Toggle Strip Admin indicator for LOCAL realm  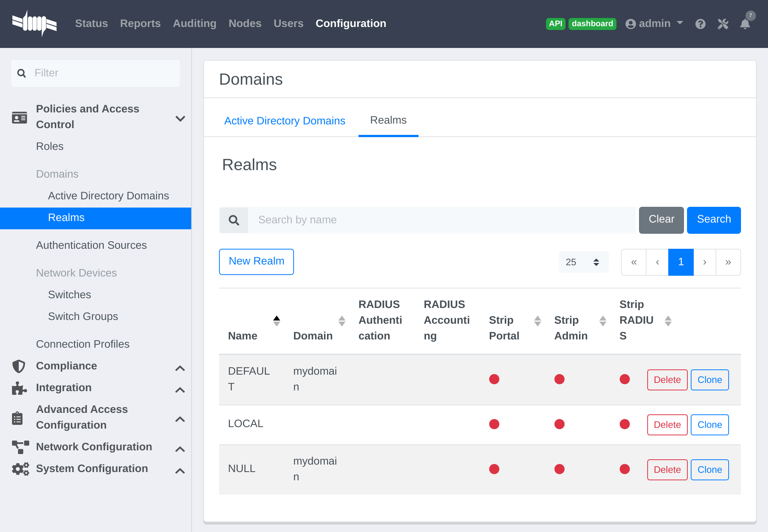[x=559, y=424]
